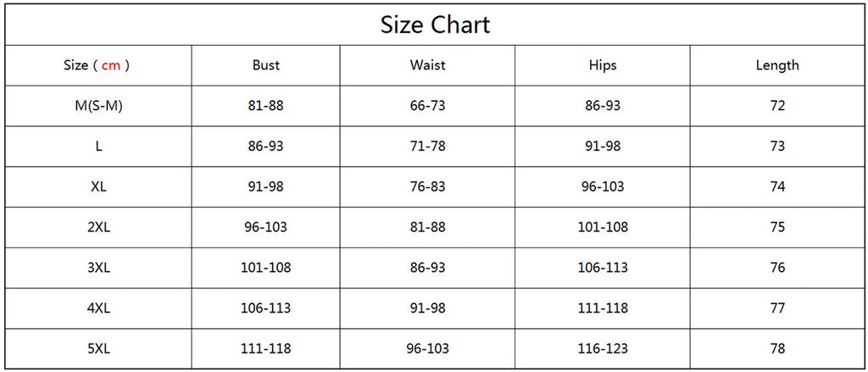The image size is (868, 372).
Task: Click the 4XL size row label
Action: click(x=98, y=308)
